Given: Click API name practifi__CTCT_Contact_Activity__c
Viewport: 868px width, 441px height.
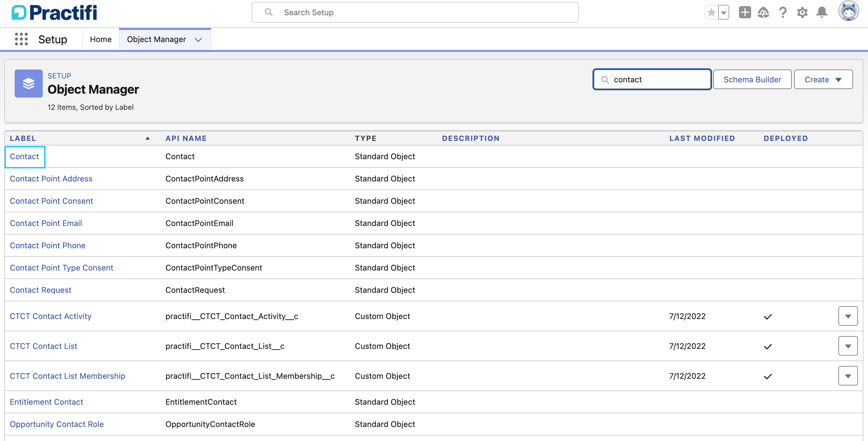Looking at the screenshot, I should point(232,316).
